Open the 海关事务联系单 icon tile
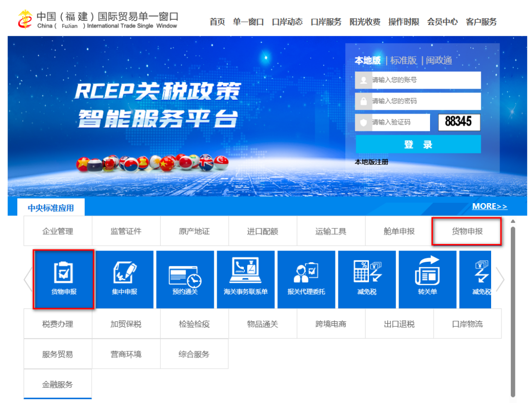 (245, 279)
